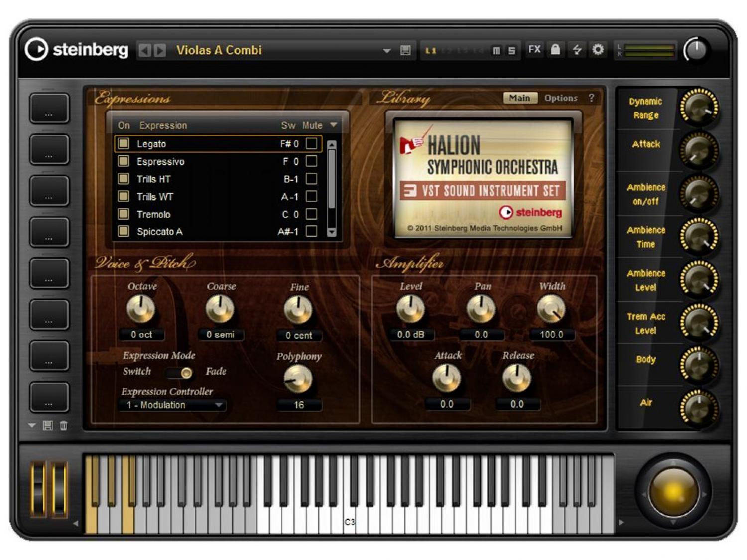The width and height of the screenshot is (747, 560).
Task: Click the ? help icon next to Options
Action: click(591, 98)
